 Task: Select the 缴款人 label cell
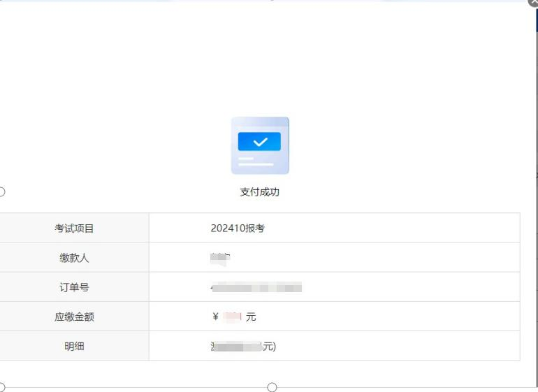pyautogui.click(x=74, y=258)
